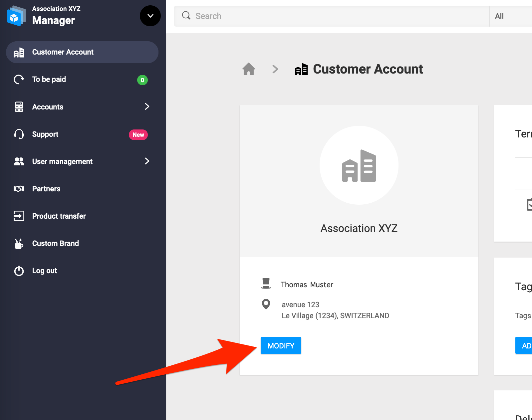Focus the Search input field

point(333,16)
